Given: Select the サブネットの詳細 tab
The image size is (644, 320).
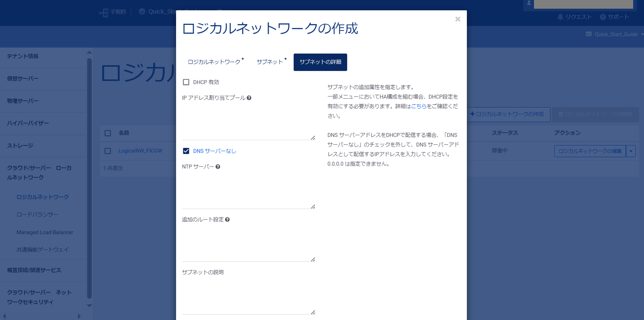Looking at the screenshot, I should 320,62.
